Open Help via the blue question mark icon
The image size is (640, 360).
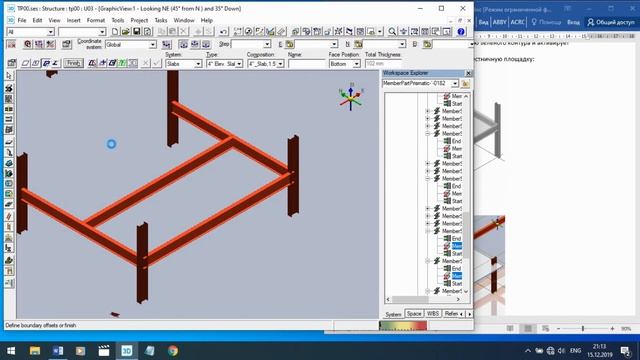click(x=461, y=31)
